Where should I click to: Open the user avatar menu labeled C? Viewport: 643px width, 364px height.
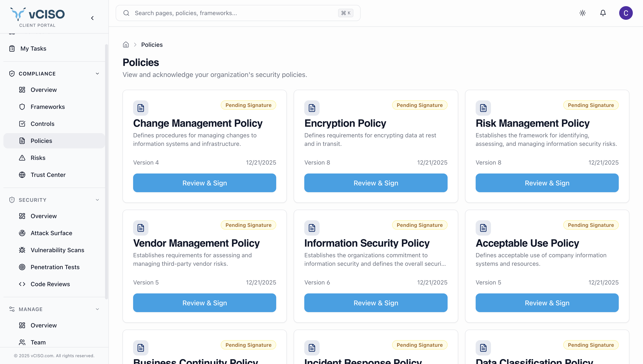pos(626,13)
